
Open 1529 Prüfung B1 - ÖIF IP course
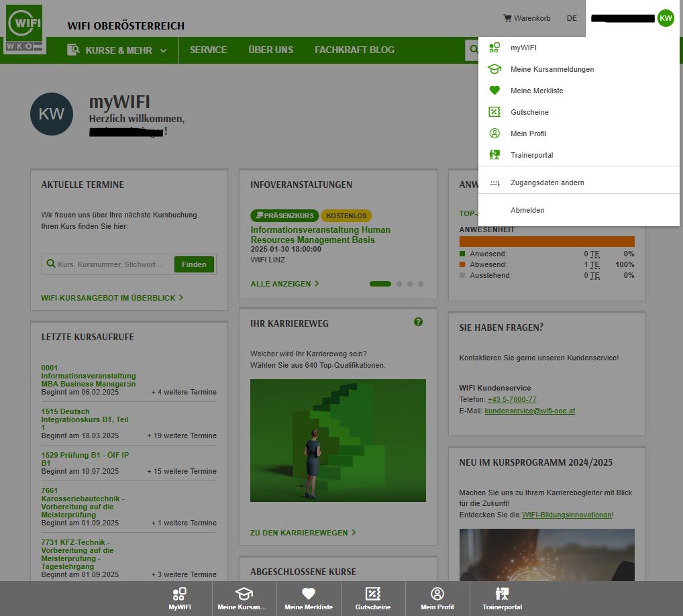pos(85,459)
